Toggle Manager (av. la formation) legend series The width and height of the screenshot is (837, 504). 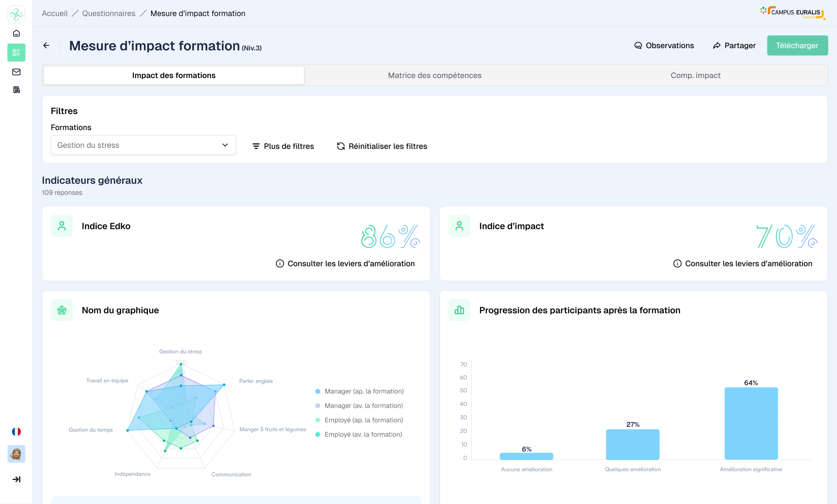pyautogui.click(x=363, y=406)
